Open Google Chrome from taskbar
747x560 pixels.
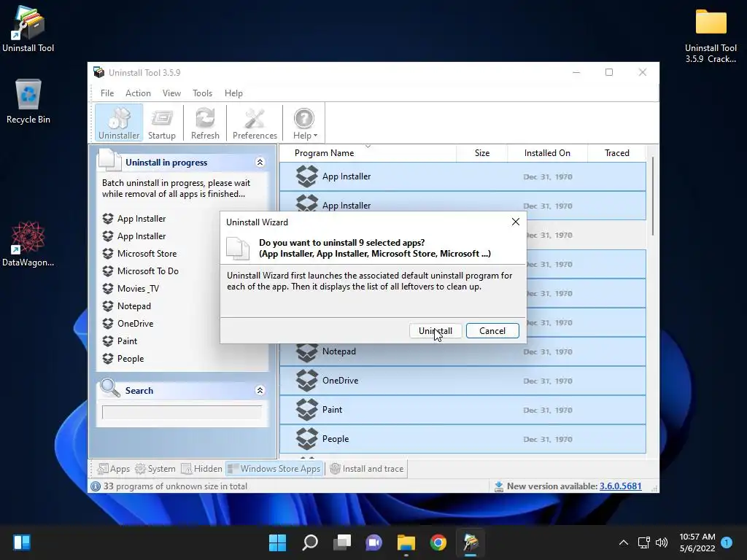click(x=438, y=542)
